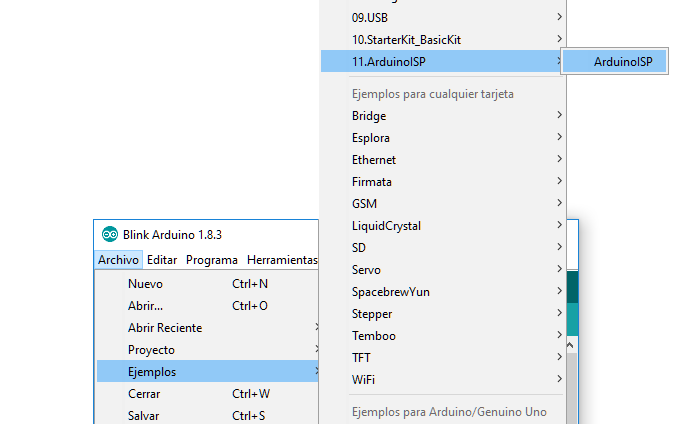Select Nuevo from the Archivo menu
Image resolution: width=677 pixels, height=424 pixels.
[x=146, y=284]
